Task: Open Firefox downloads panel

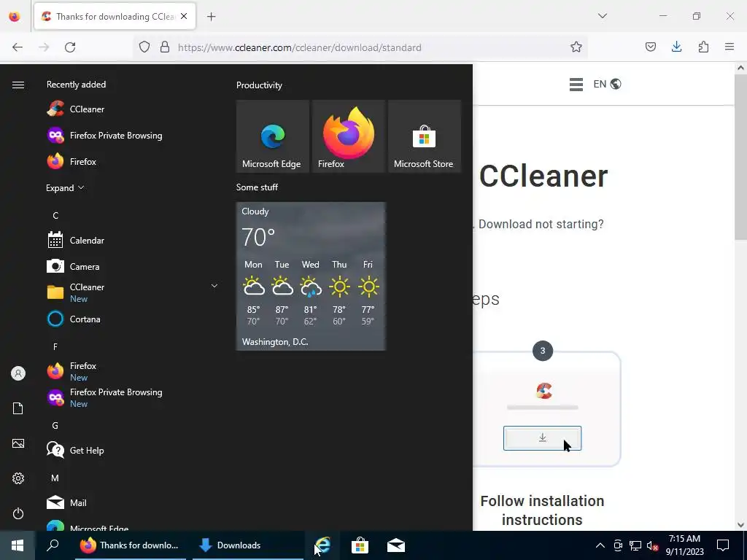Action: 676,47
